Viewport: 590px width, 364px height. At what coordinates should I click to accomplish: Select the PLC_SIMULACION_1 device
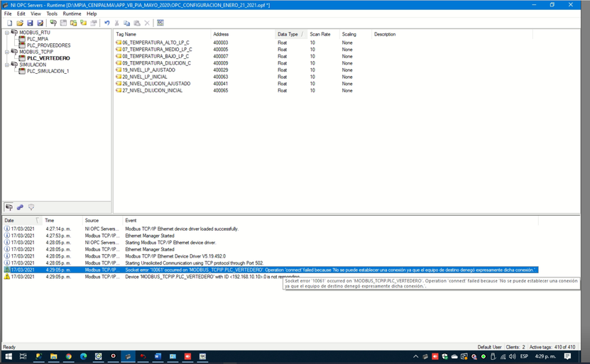pyautogui.click(x=48, y=71)
